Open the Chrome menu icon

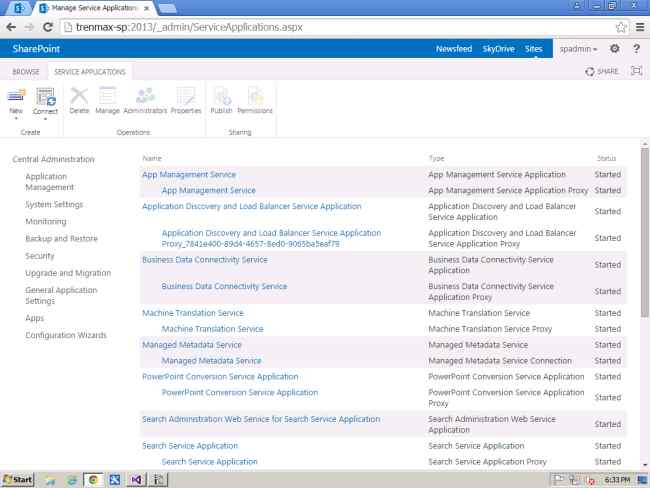click(640, 27)
